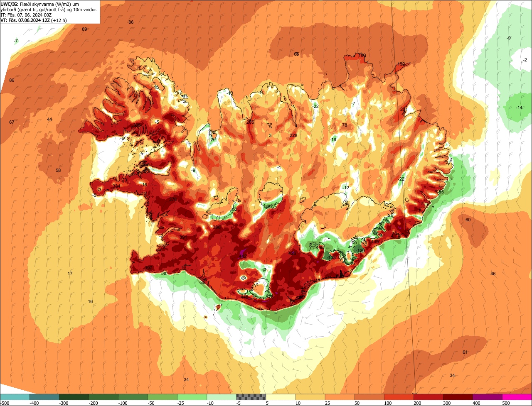Viewport: 532px width, 406px height.
Task: Click the darkest green legend swatch starting at -300
Action: 74,397
